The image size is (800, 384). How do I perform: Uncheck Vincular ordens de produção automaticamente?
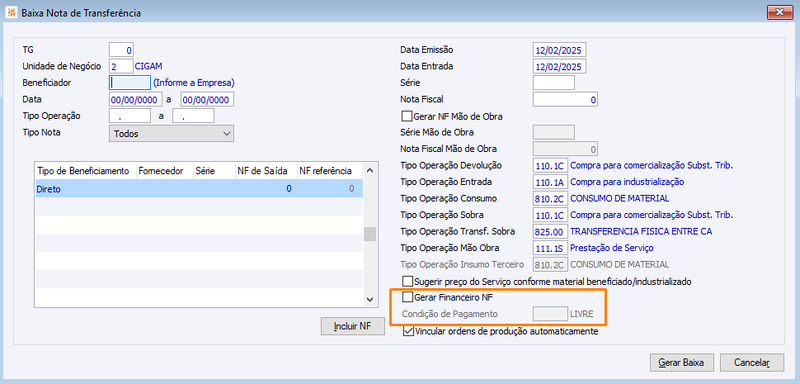pos(408,331)
